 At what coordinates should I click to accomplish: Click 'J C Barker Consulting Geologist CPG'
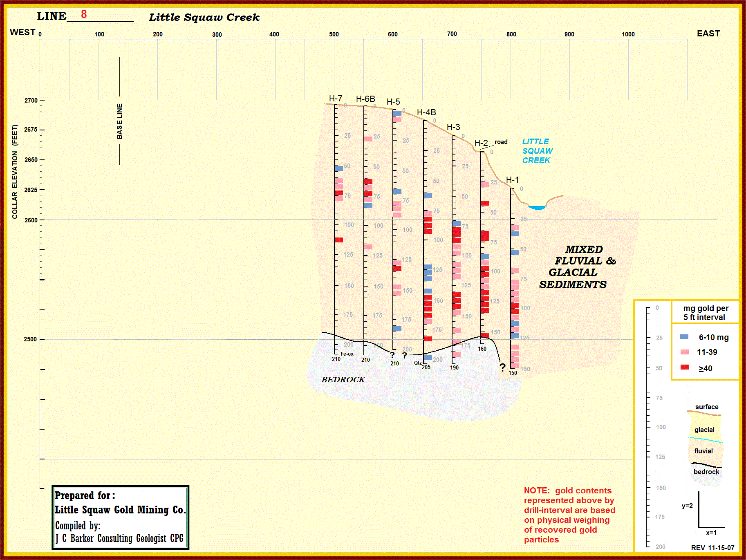pos(120,539)
